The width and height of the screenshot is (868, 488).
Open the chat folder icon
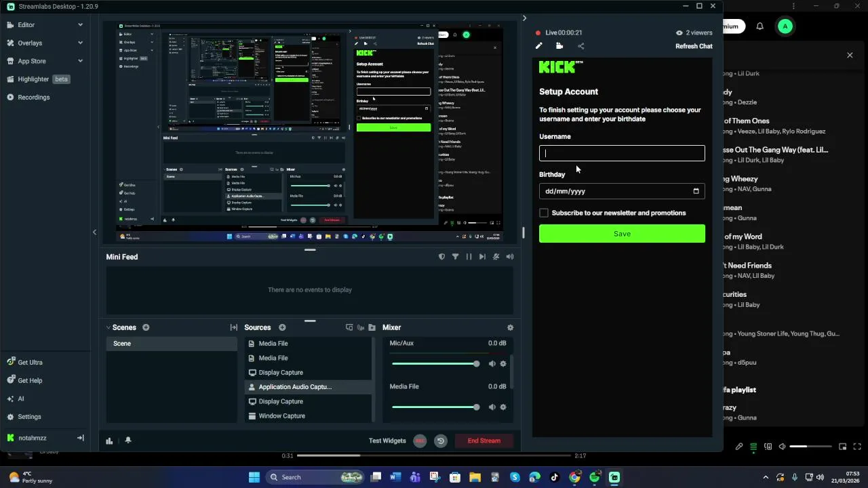[559, 46]
